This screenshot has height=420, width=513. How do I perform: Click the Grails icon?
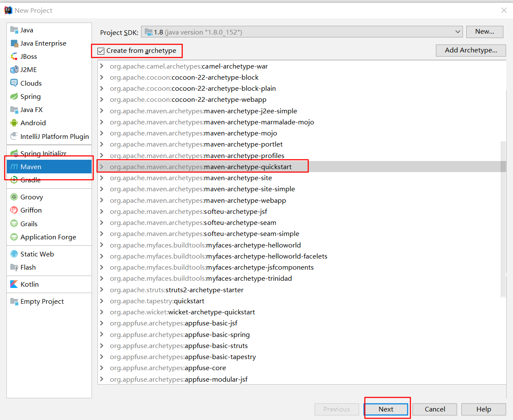(14, 224)
